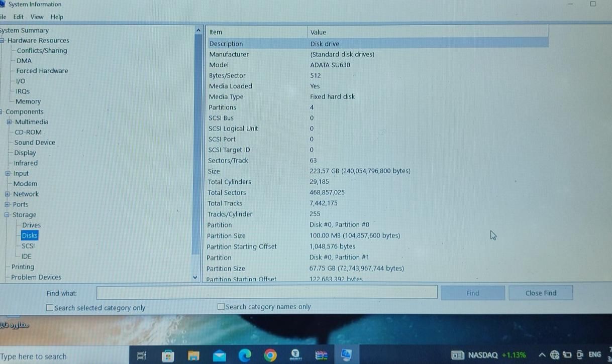This screenshot has width=612, height=364.
Task: Select Display tree item
Action: click(25, 153)
